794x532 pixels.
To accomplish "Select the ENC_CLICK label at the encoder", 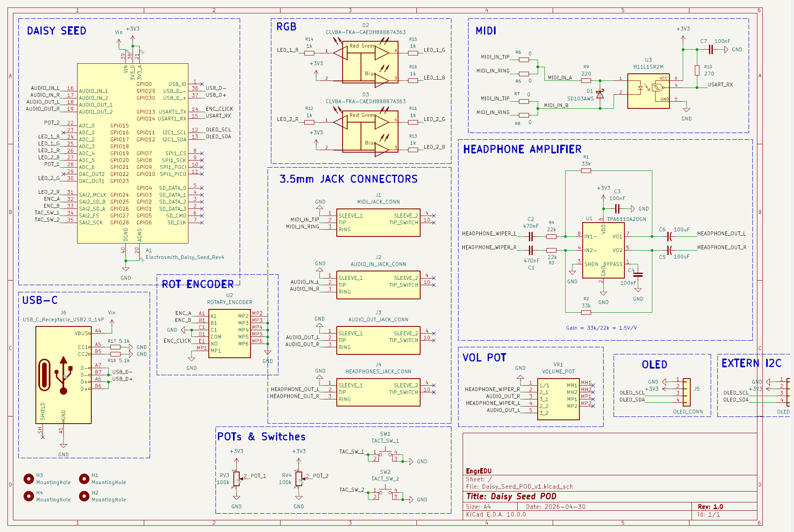I will pos(177,341).
